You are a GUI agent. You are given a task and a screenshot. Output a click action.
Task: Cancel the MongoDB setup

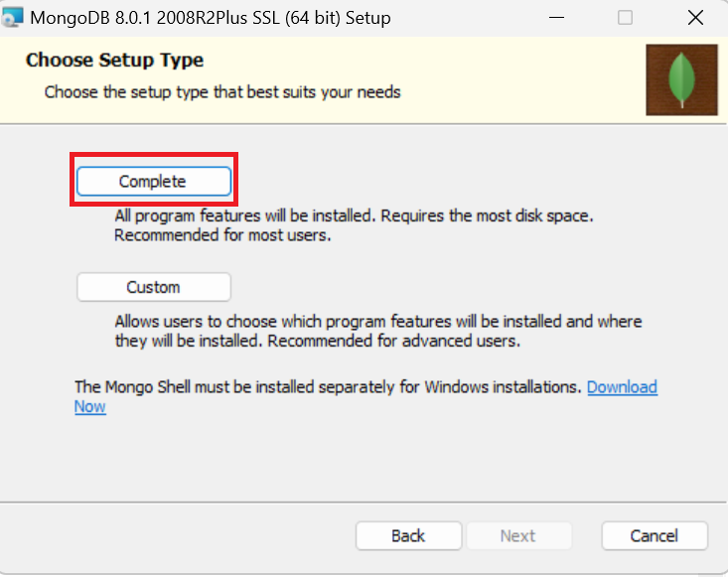coord(655,535)
